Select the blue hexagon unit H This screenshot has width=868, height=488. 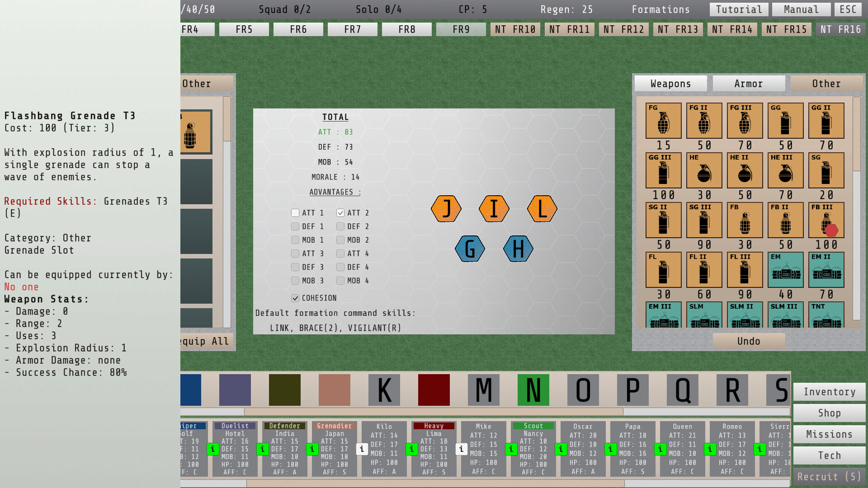(x=518, y=249)
